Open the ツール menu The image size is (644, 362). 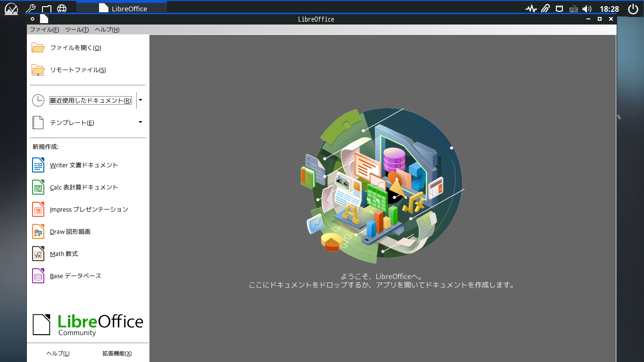(77, 30)
